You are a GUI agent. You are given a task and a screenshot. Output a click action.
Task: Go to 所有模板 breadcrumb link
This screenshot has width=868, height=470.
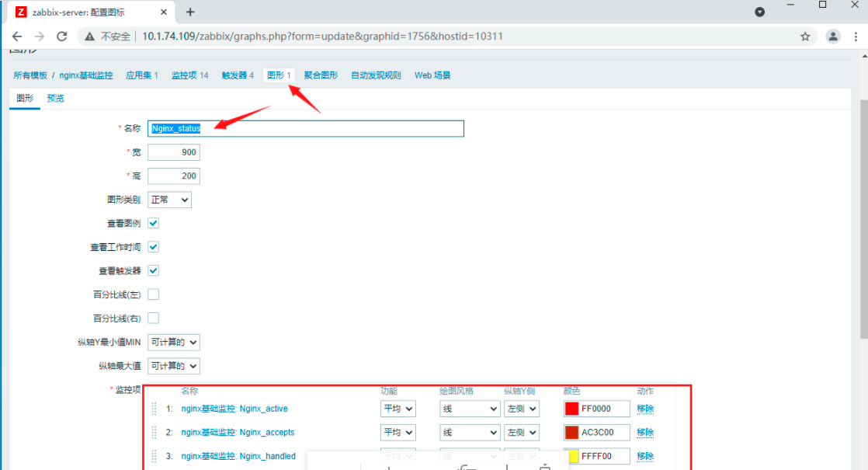30,75
